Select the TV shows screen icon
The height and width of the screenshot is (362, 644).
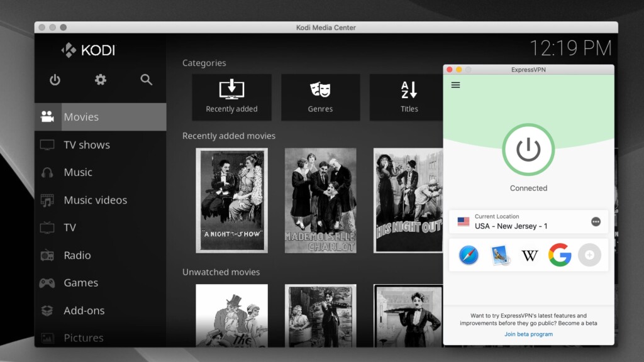[47, 145]
